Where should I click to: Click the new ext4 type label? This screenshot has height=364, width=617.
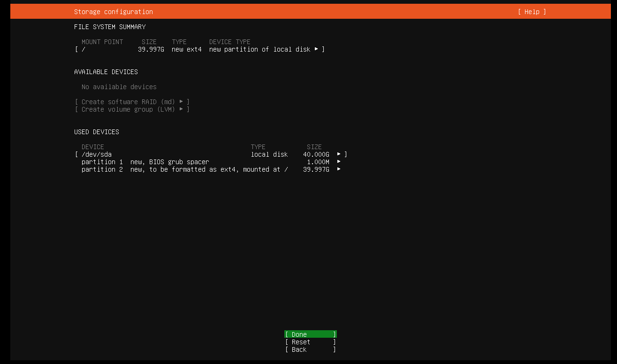186,49
